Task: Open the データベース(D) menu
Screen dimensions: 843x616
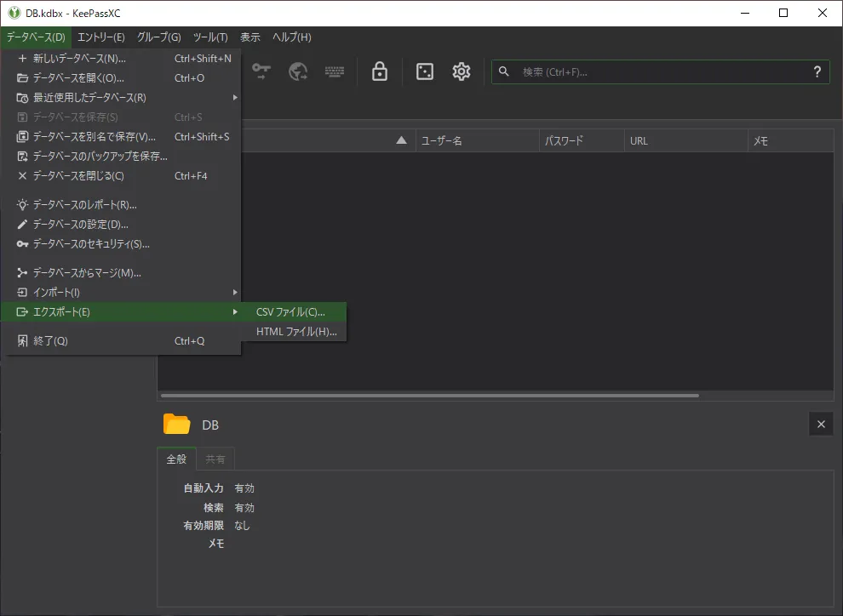Action: pyautogui.click(x=36, y=37)
